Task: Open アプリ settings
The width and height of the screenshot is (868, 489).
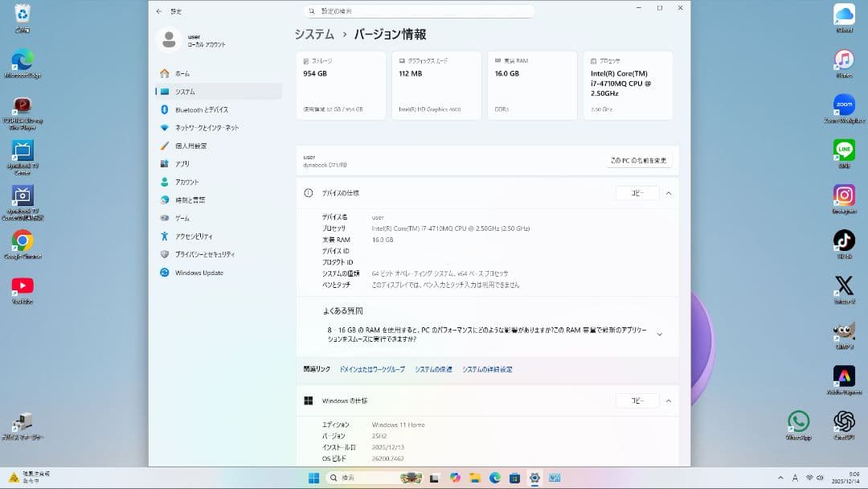Action: [x=182, y=163]
